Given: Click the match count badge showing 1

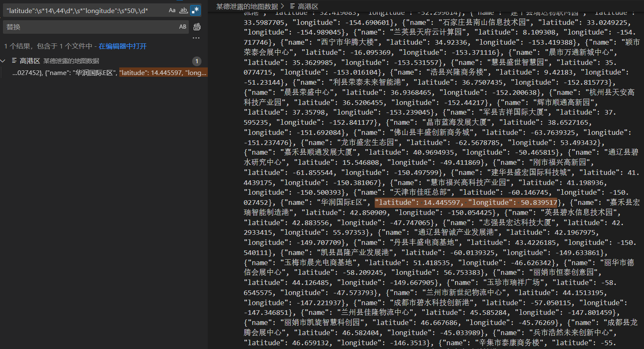Looking at the screenshot, I should point(197,62).
